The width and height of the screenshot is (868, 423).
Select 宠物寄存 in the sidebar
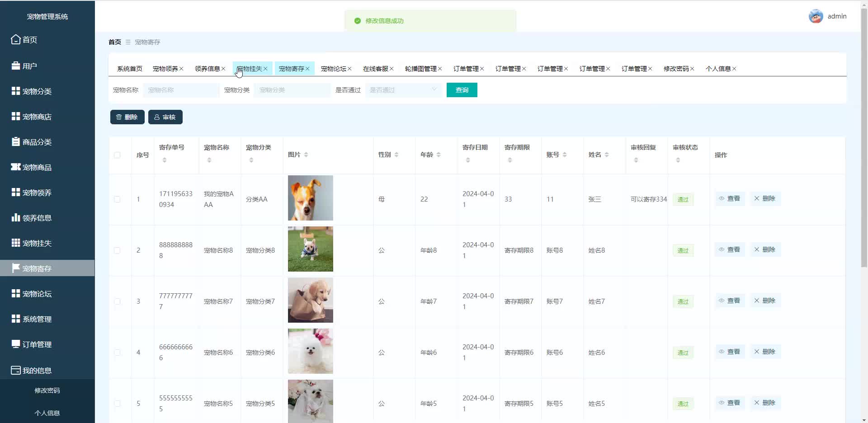[x=47, y=268]
